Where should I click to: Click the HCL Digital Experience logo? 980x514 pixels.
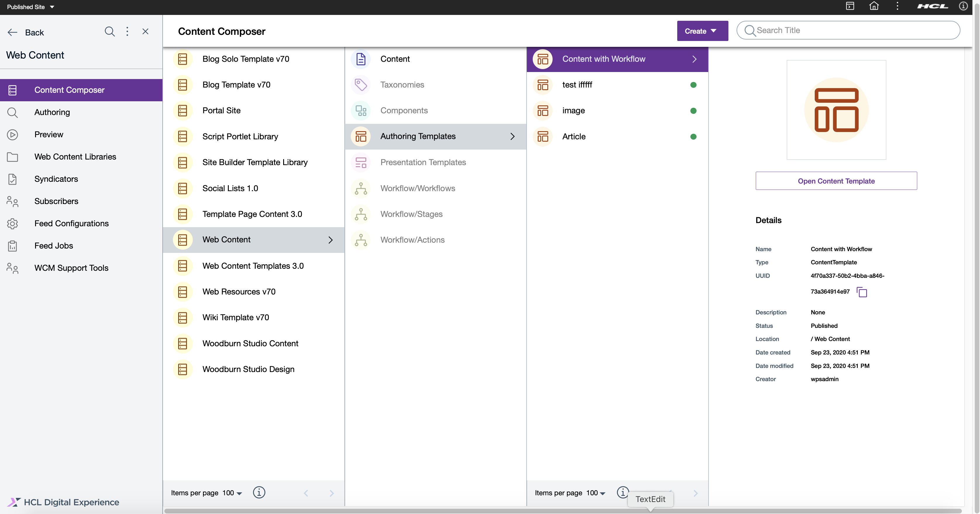pyautogui.click(x=63, y=502)
